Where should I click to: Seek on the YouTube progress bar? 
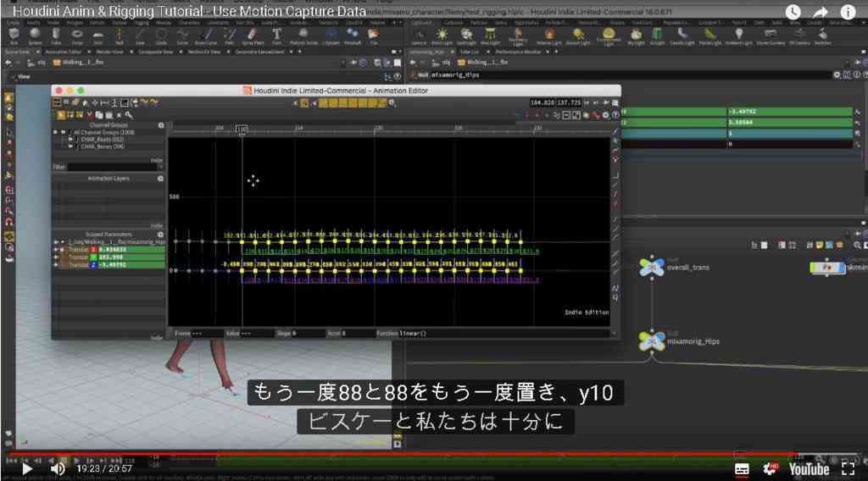point(434,454)
